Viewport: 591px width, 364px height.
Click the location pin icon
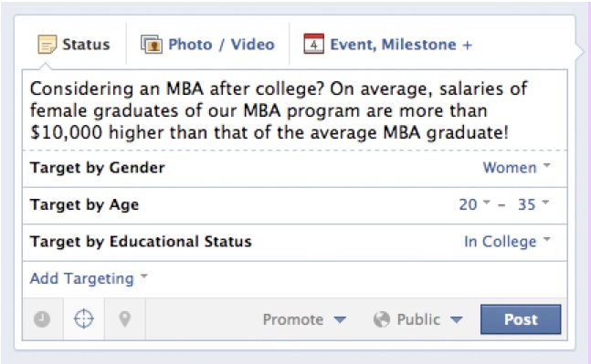coord(125,319)
